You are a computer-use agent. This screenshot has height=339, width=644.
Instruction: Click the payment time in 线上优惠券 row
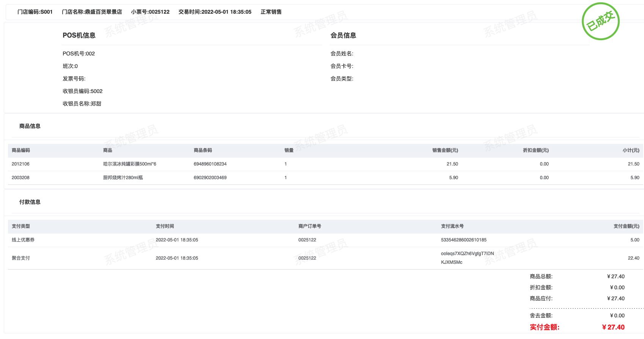pyautogui.click(x=177, y=240)
